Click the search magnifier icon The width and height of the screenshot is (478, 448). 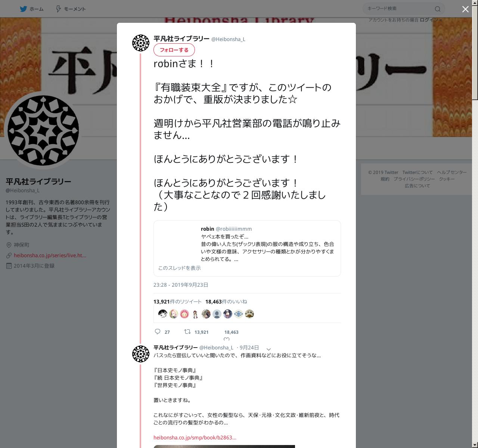pyautogui.click(x=438, y=9)
